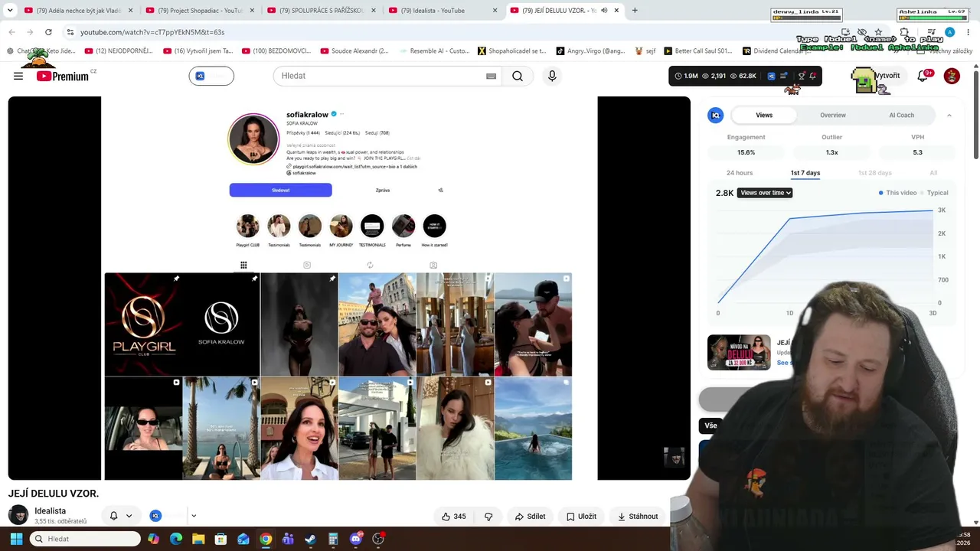The width and height of the screenshot is (980, 551).
Task: Open Microsoft Edge from the taskbar
Action: 176,539
